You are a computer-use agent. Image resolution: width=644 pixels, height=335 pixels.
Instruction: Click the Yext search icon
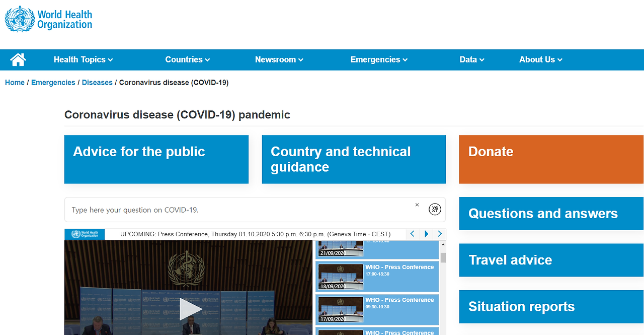435,210
